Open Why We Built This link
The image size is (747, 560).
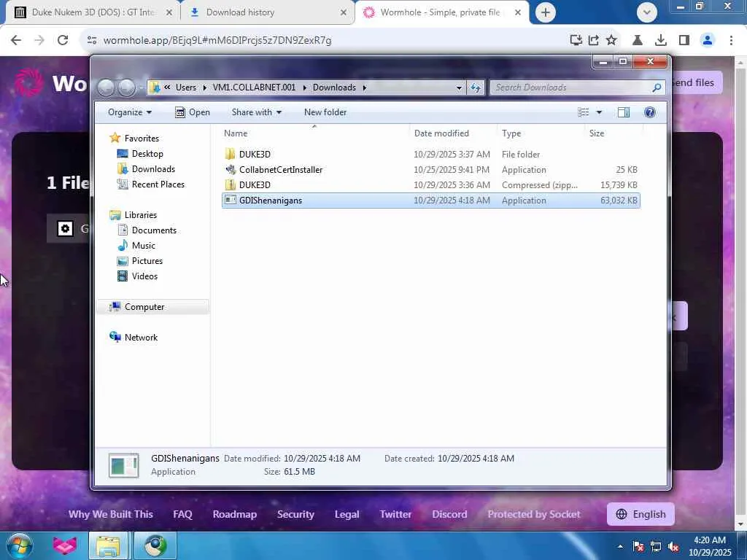(x=111, y=514)
